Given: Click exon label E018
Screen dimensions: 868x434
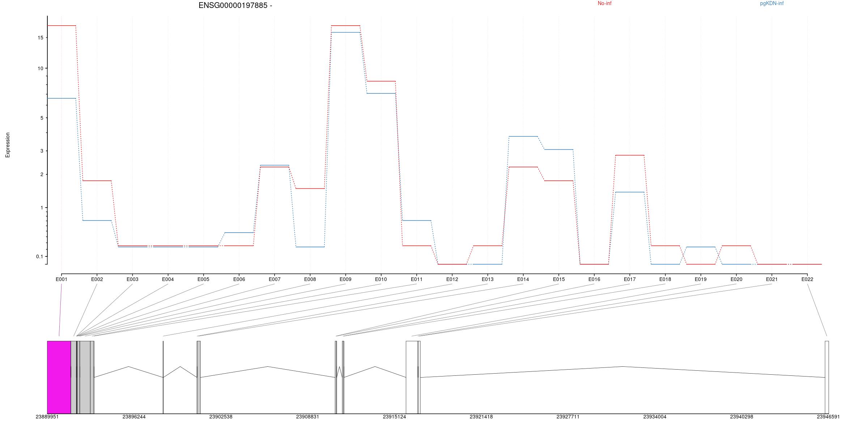Looking at the screenshot, I should [x=665, y=279].
